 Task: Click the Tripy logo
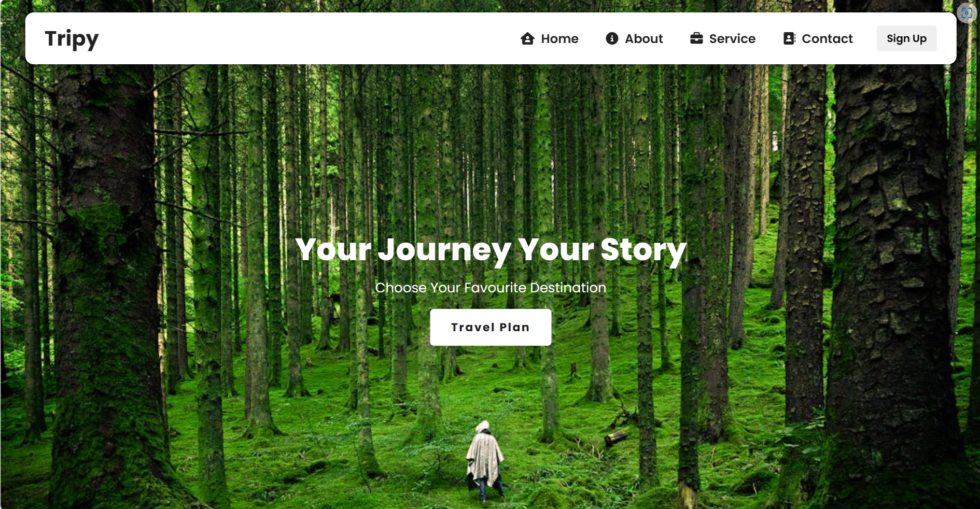72,39
